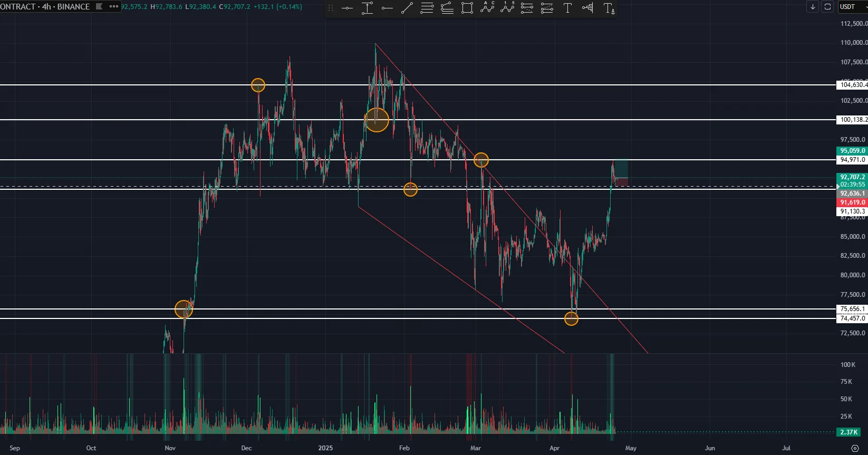Click the Nov label on the time axis
868x455 pixels.
[170, 448]
